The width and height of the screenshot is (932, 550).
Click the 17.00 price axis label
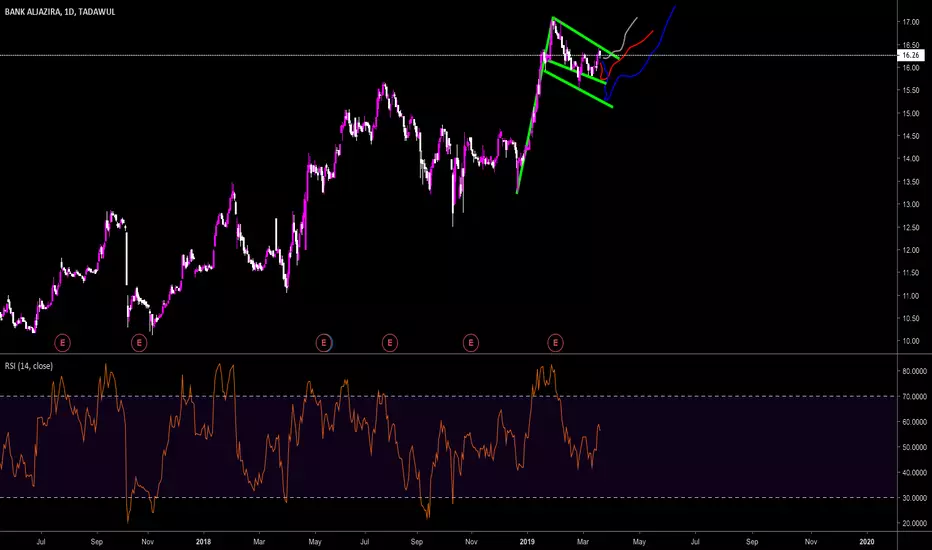click(911, 22)
